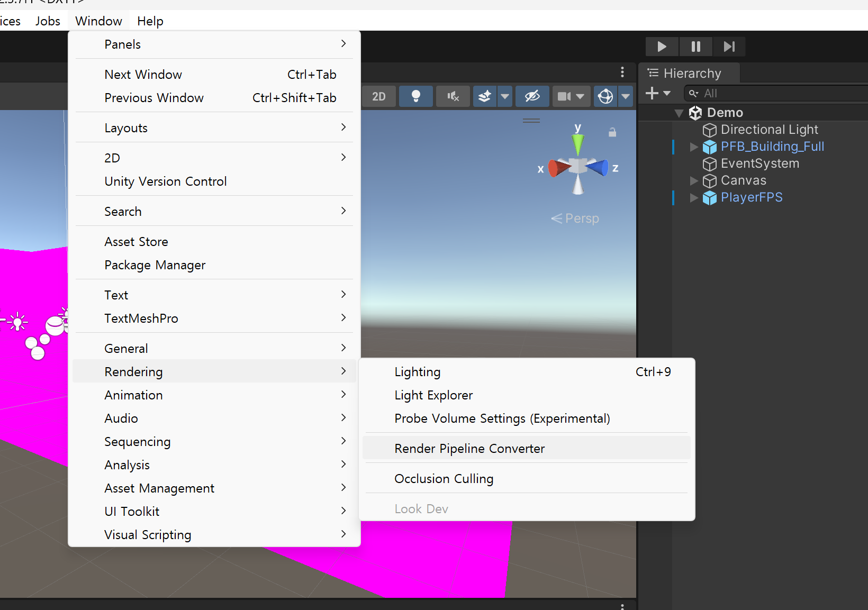This screenshot has width=868, height=610.
Task: Open the Visual Scripting submenu
Action: 214,535
